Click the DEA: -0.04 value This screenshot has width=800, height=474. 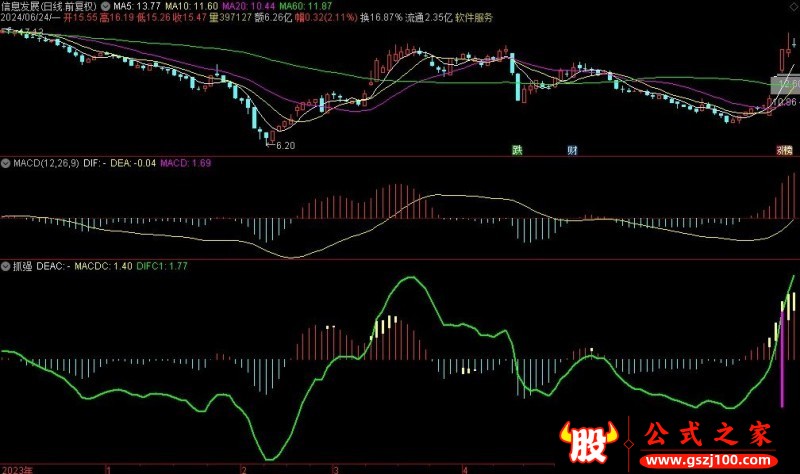click(x=133, y=163)
